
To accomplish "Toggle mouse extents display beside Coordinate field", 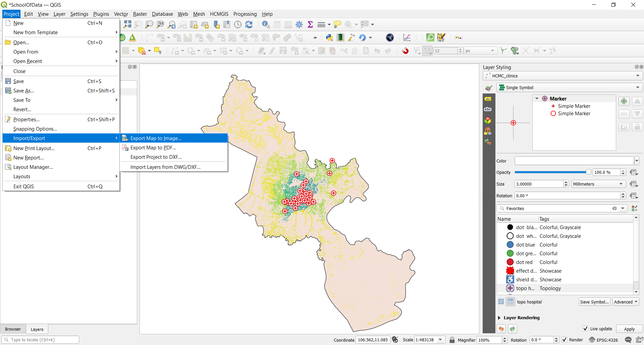I will (x=395, y=340).
